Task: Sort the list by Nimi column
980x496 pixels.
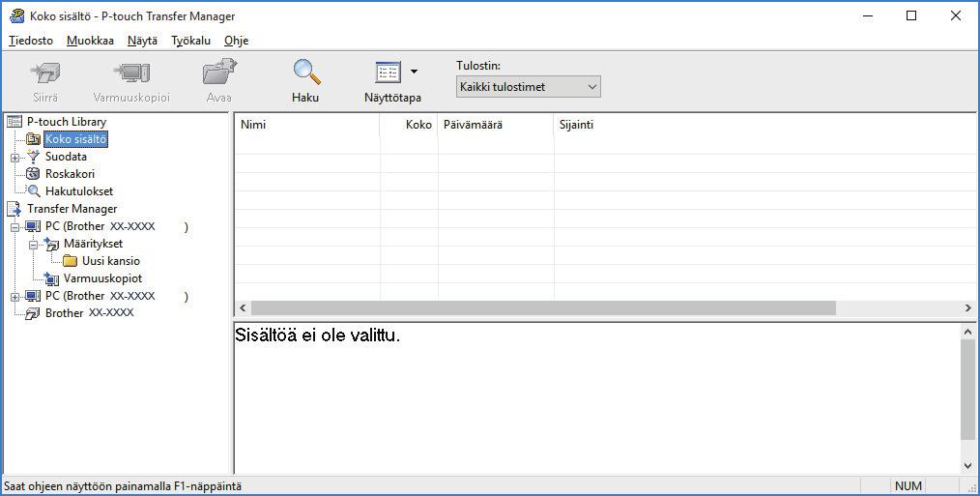Action: coord(307,125)
